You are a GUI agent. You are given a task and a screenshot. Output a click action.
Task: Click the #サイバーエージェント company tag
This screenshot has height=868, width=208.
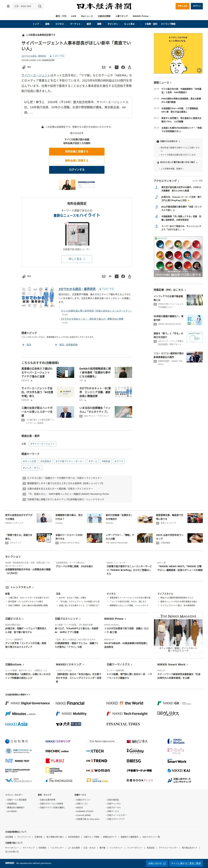(x=42, y=444)
